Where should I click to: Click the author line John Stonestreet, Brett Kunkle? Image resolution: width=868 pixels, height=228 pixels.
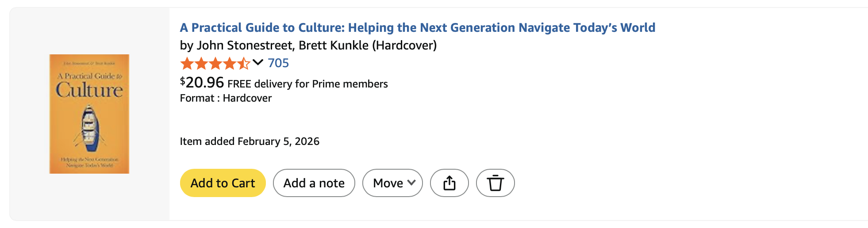[x=308, y=45]
